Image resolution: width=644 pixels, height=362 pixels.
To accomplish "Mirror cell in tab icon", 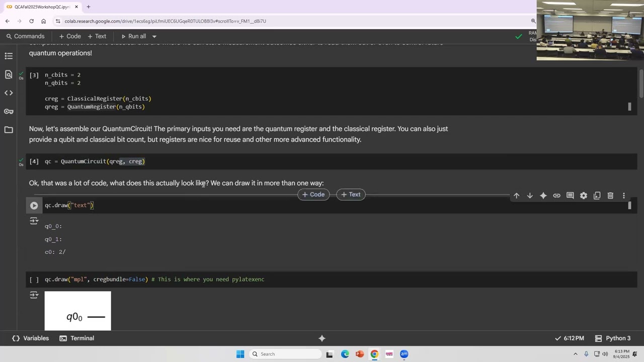I will 597,196.
